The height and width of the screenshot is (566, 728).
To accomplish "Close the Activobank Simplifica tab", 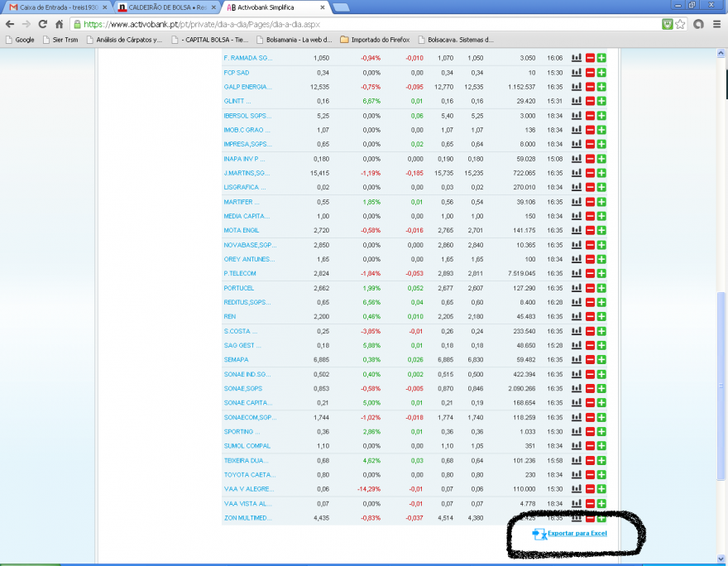I will coord(322,7).
